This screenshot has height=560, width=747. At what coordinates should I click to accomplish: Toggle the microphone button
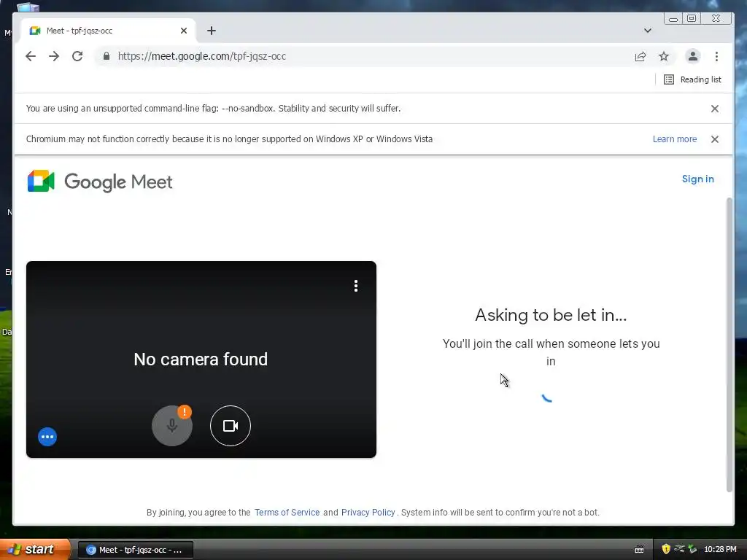click(172, 426)
